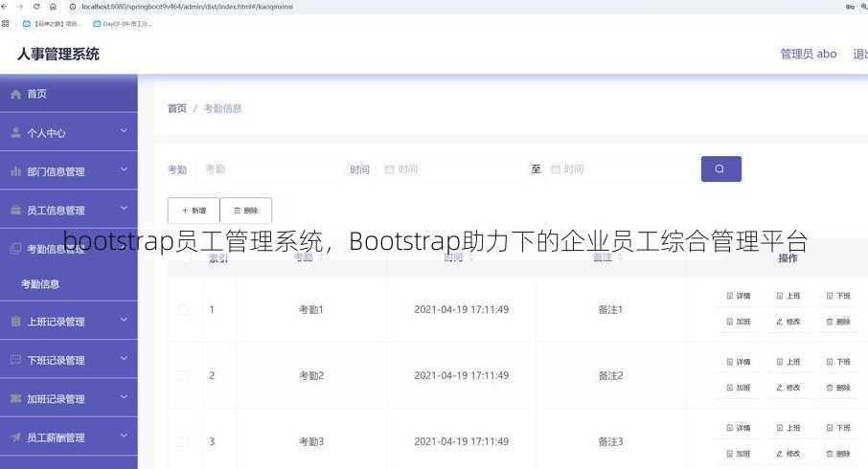This screenshot has height=469, width=868.
Task: Open 详情 for the 考勤1 row
Action: (x=738, y=296)
